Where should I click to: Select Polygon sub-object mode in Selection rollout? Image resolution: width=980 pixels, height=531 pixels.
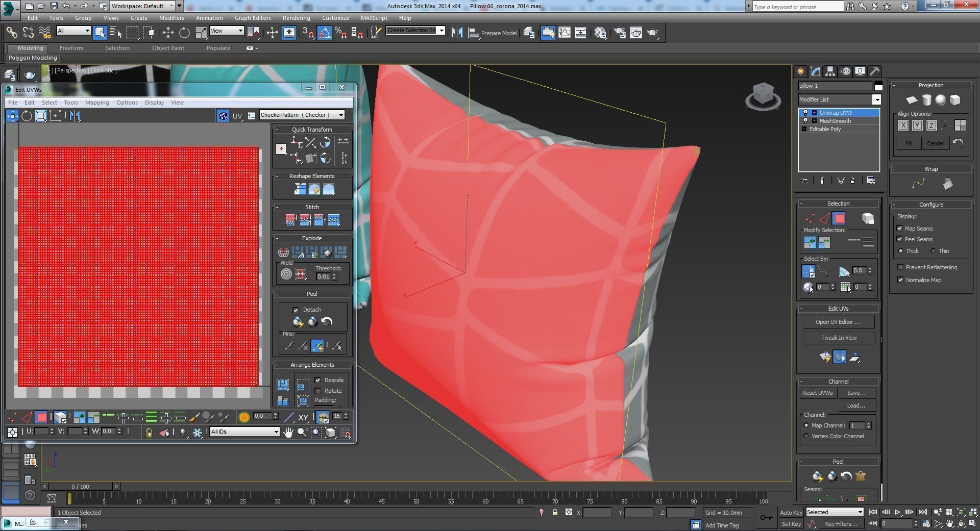point(839,219)
